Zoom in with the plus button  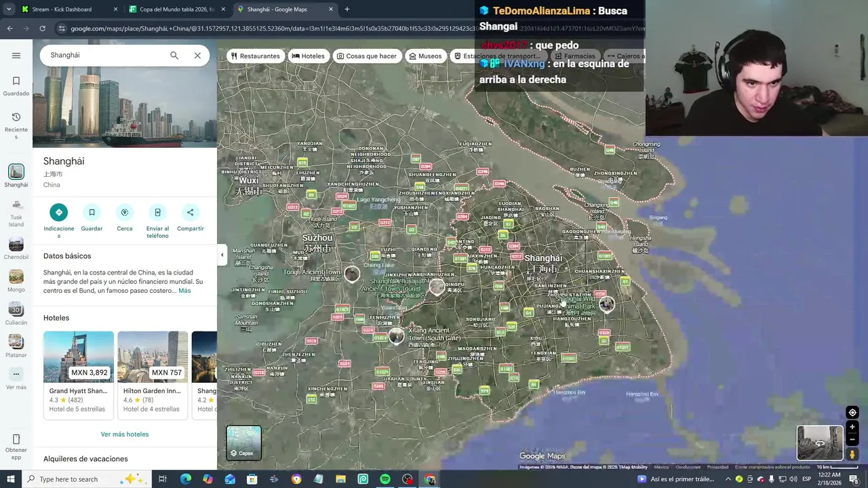(852, 427)
